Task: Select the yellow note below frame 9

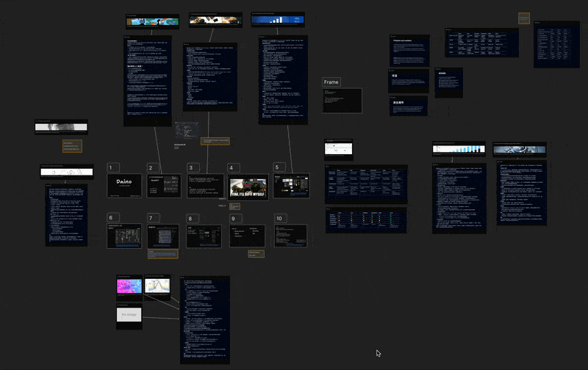Action: tap(257, 254)
